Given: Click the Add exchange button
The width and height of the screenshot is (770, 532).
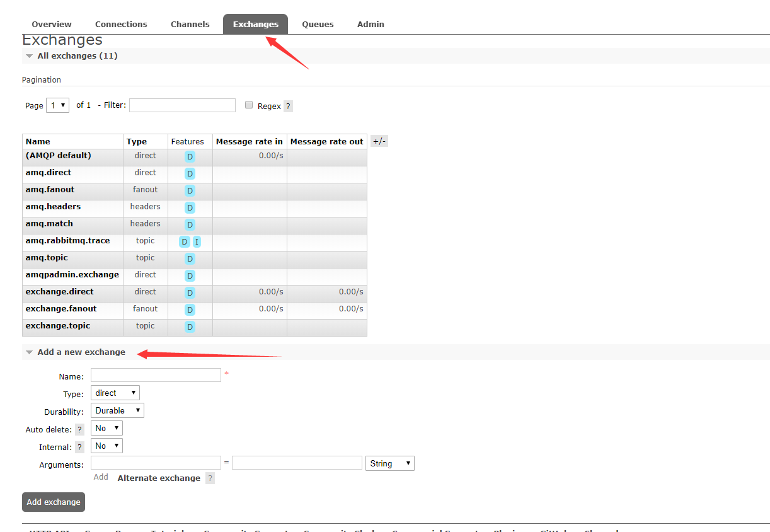Looking at the screenshot, I should (x=54, y=502).
